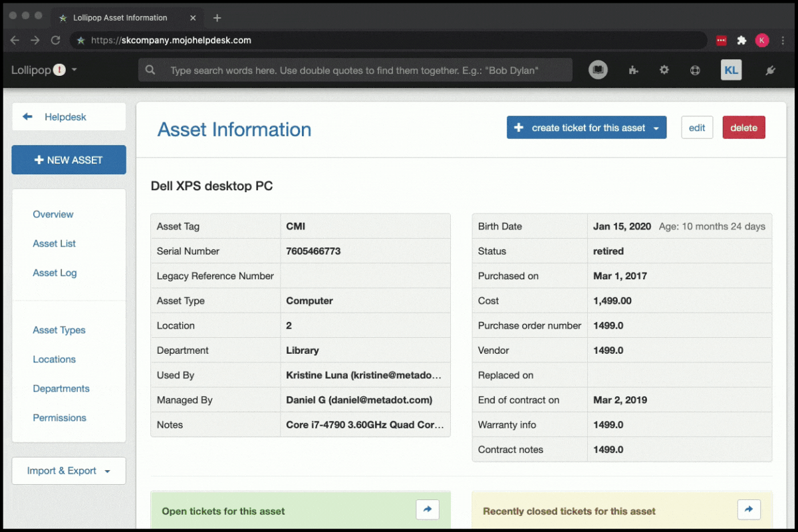Open the knowledge base book icon
The height and width of the screenshot is (532, 798).
tap(598, 70)
